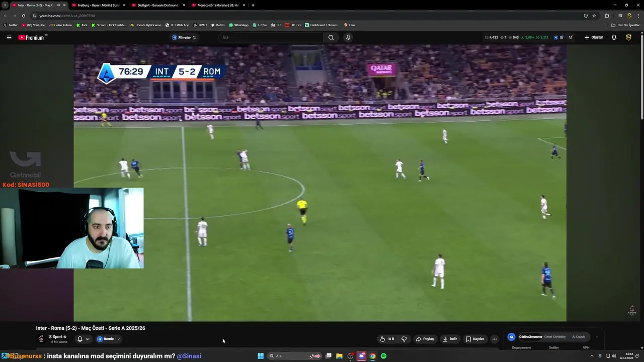Focus the YouTube Ara search field
Viewport: 644px width, 362px height.
point(271,37)
